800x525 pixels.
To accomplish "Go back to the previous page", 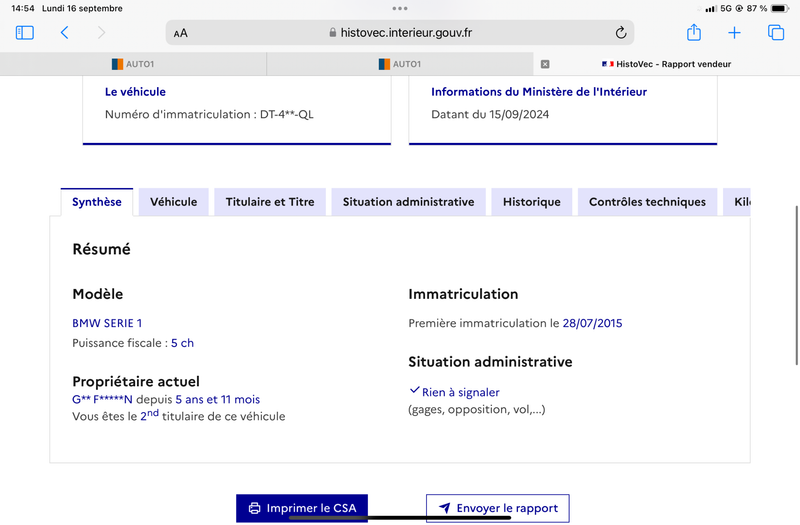I will [64, 33].
